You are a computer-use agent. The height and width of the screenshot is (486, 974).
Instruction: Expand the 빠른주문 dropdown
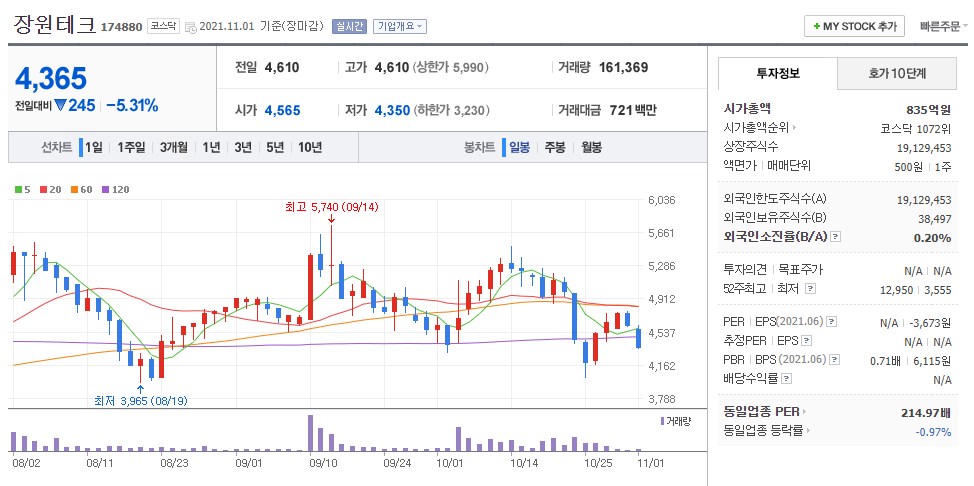point(944,27)
